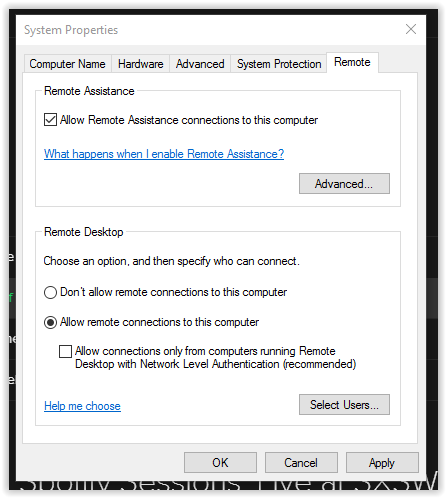
Task: Click the Remote Assistance group label
Action: (89, 91)
